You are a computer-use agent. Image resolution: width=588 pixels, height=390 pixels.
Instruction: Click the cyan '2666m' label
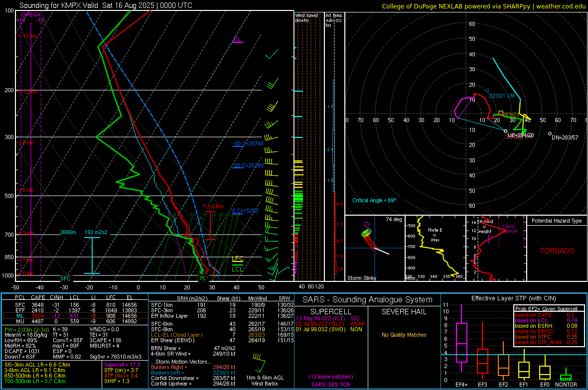(x=68, y=232)
